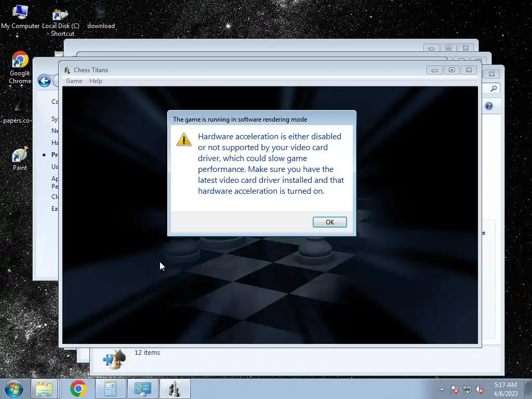Click the warning icon in the dialog

[x=184, y=139]
